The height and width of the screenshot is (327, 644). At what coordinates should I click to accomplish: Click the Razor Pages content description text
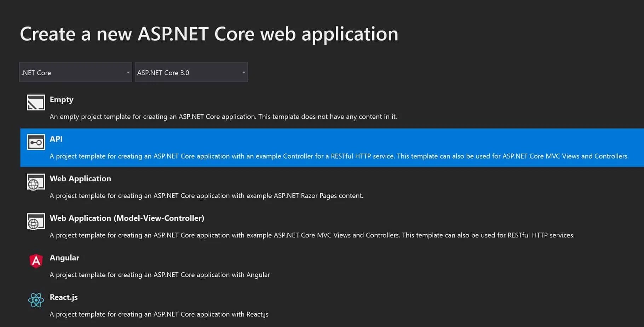(x=206, y=196)
